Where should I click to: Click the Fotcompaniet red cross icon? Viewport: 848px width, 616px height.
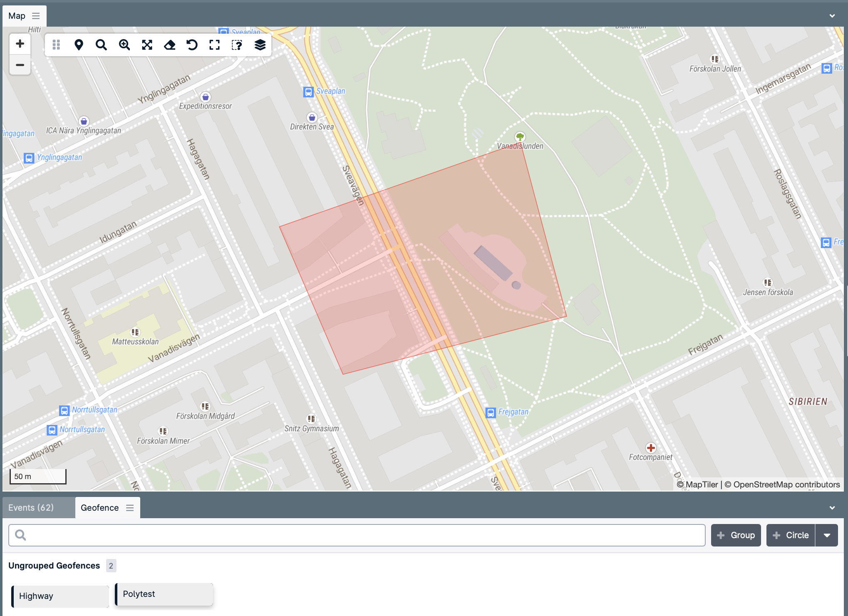pyautogui.click(x=651, y=448)
